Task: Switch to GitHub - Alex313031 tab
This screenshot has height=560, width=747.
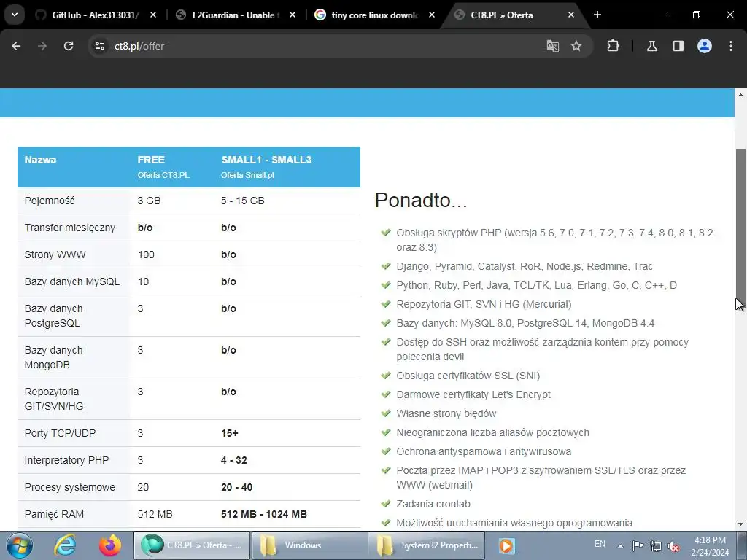Action: (x=96, y=15)
